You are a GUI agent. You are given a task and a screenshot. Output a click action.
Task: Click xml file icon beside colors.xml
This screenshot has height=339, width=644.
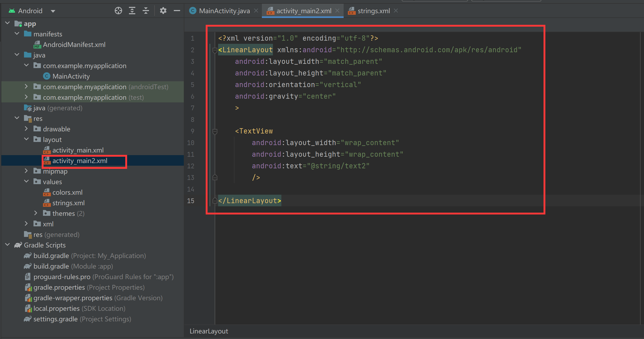[47, 192]
